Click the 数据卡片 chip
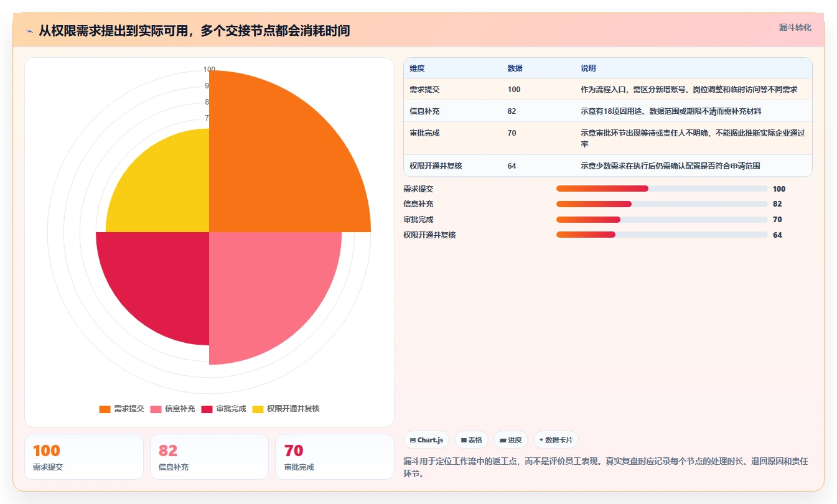837x504 pixels. pyautogui.click(x=556, y=440)
